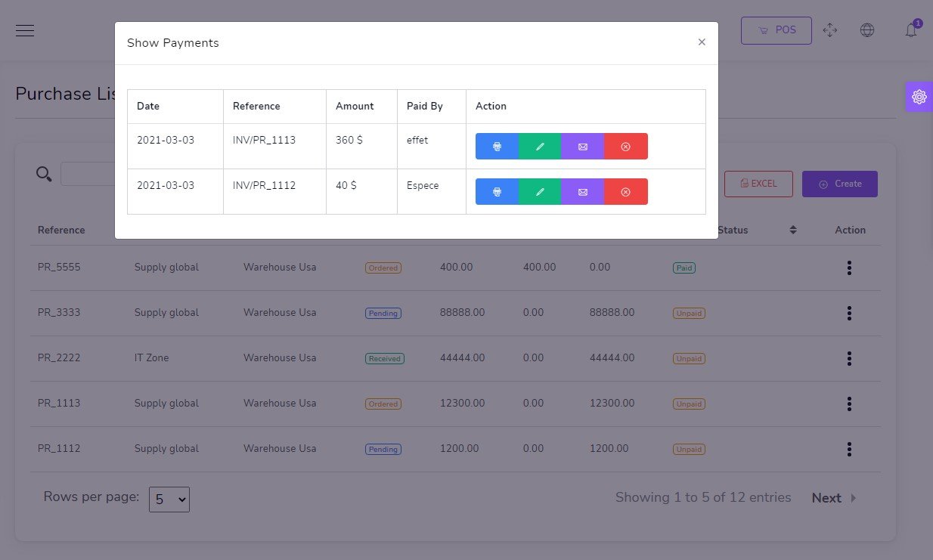This screenshot has width=933, height=560.
Task: Edit the INV/PR_1112 payment
Action: (540, 192)
